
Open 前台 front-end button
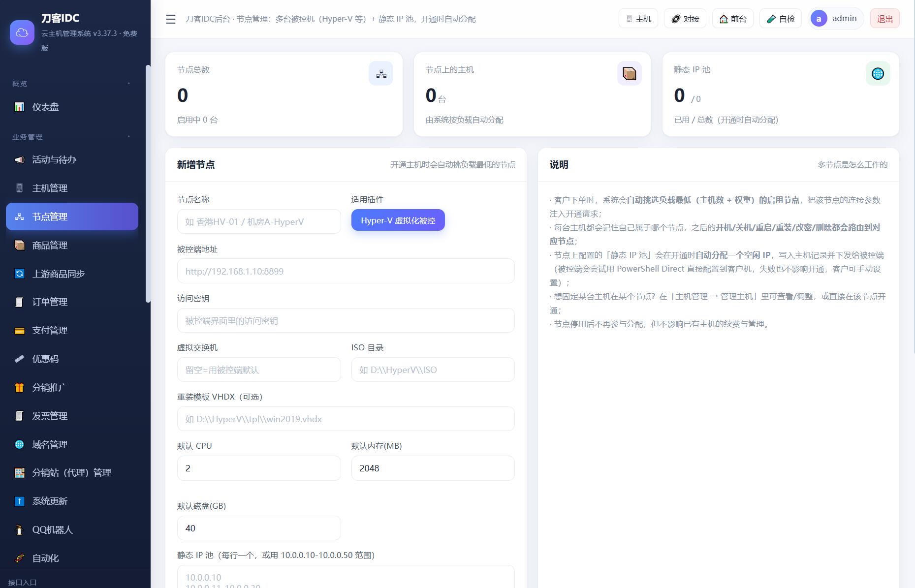pos(733,19)
